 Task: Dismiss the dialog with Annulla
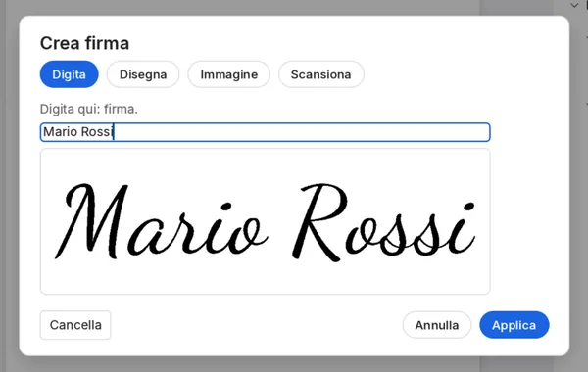click(437, 325)
